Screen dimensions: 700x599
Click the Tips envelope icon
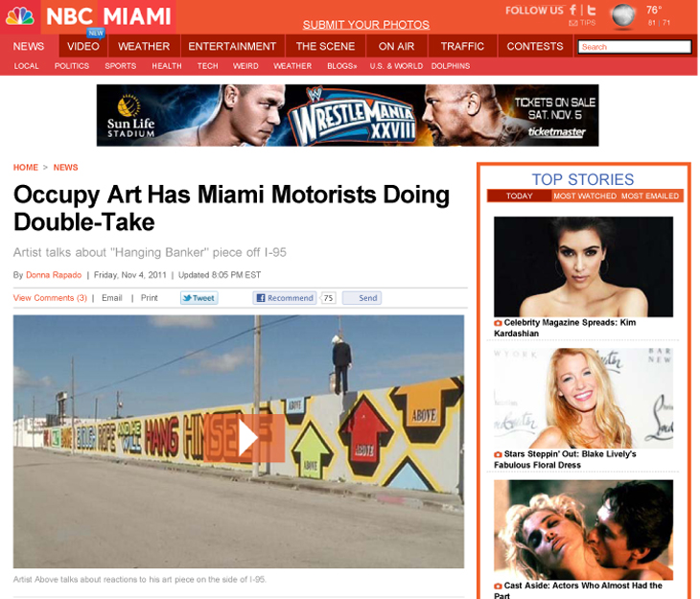pos(572,23)
